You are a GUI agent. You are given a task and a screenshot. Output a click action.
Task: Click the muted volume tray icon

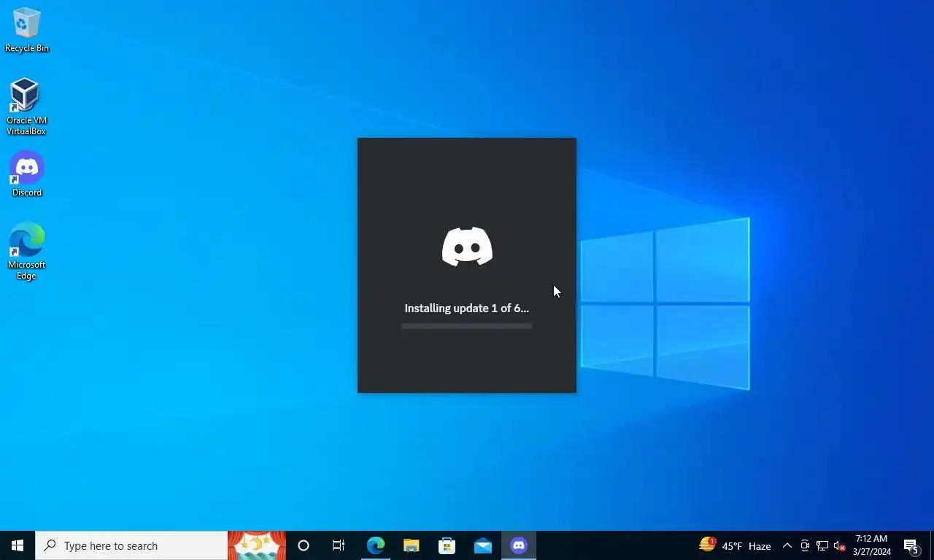[x=839, y=545]
